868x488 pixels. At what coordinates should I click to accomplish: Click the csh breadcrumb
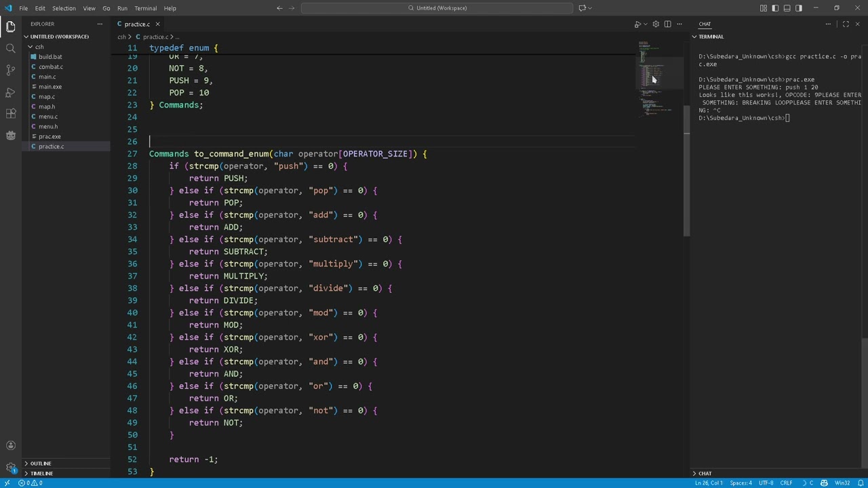coord(121,37)
